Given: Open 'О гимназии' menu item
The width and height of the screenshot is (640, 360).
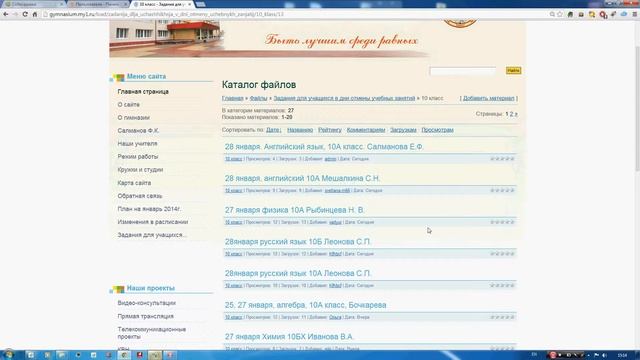Looking at the screenshot, I should tap(133, 118).
